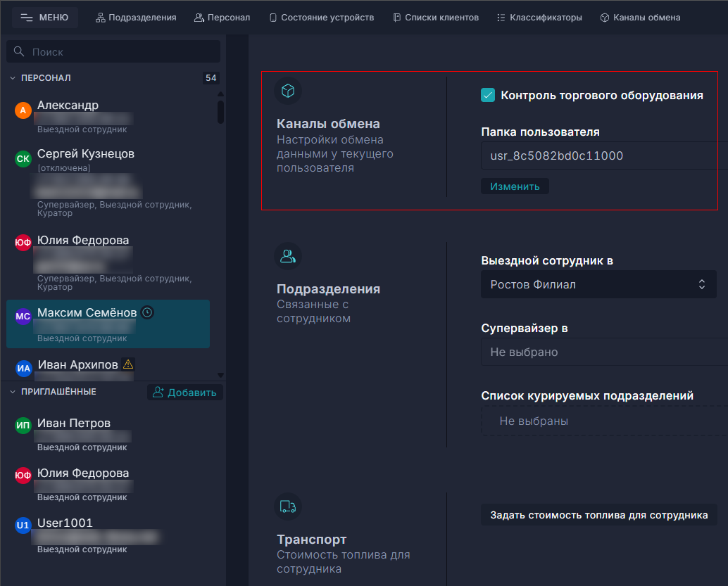Click Сергей Кузнецов's [отключена] status text
The image size is (728, 586).
tap(63, 168)
